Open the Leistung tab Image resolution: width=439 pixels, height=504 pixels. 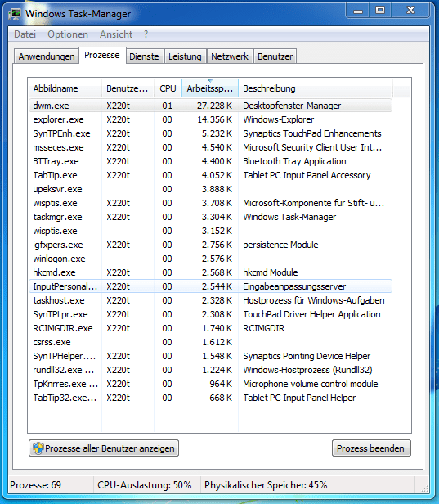(x=185, y=56)
